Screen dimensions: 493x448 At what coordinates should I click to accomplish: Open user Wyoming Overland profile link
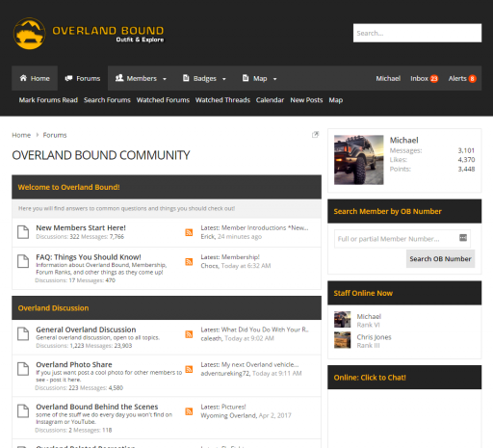228,415
